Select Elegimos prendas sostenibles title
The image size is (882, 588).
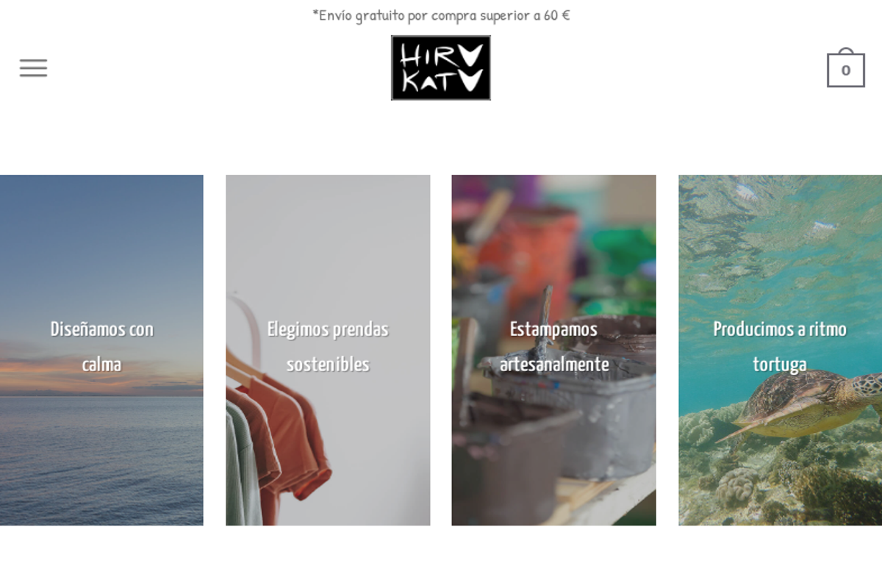click(x=328, y=347)
